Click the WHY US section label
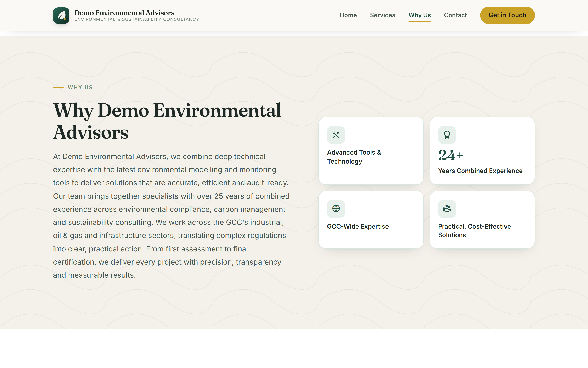The image size is (588, 368). [x=80, y=87]
